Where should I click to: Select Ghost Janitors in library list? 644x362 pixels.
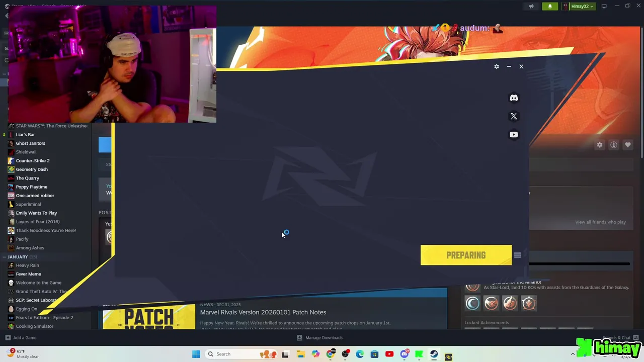tap(30, 143)
